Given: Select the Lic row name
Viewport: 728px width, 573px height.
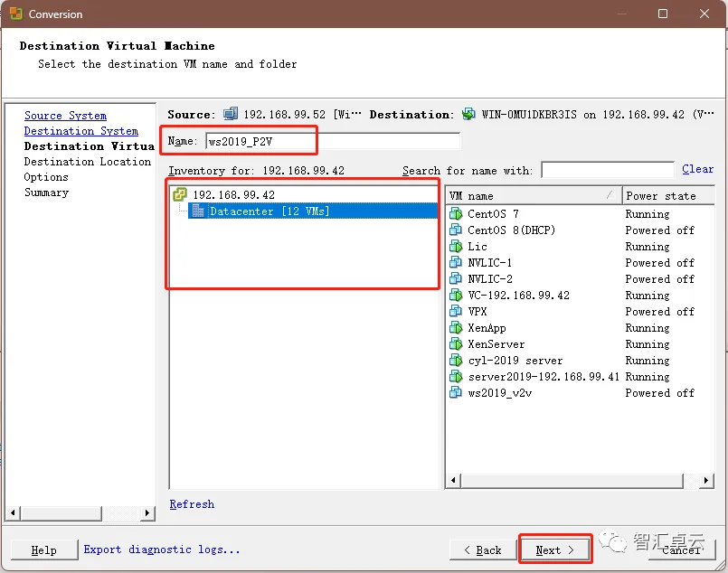Looking at the screenshot, I should (477, 247).
